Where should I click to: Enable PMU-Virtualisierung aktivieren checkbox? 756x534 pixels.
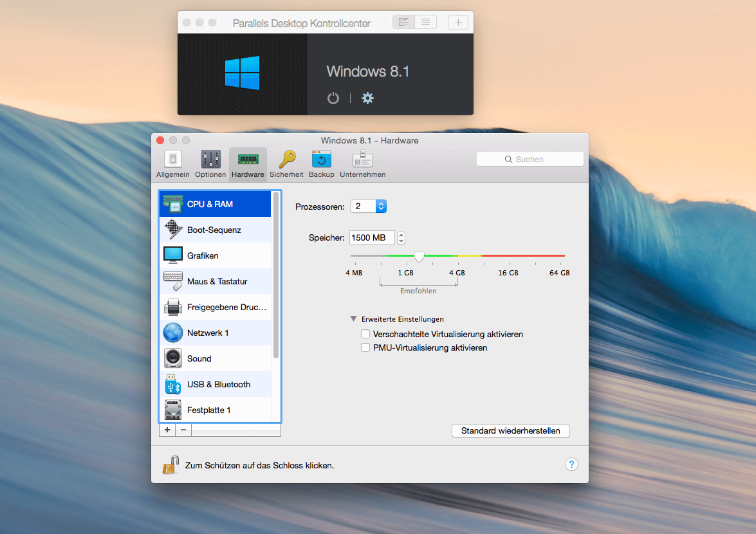(x=365, y=347)
